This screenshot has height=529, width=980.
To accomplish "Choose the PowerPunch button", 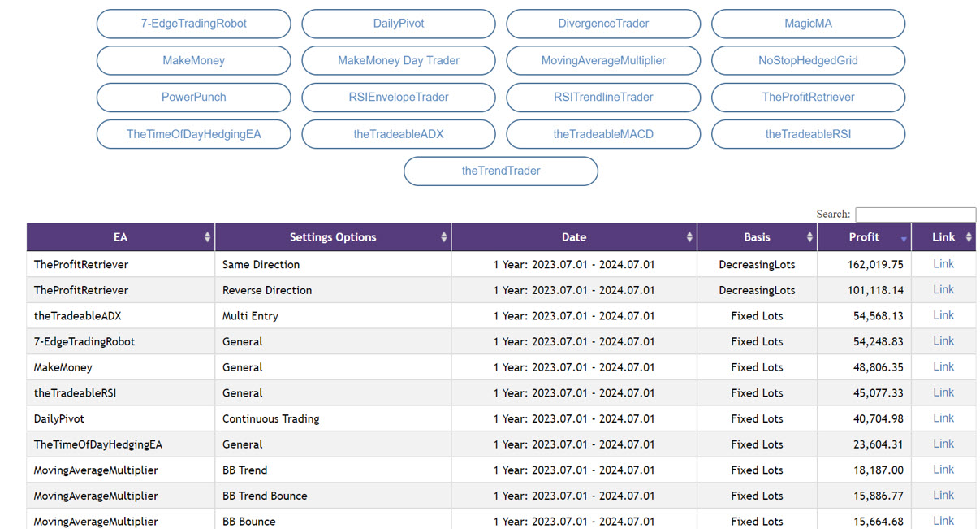I will (193, 97).
